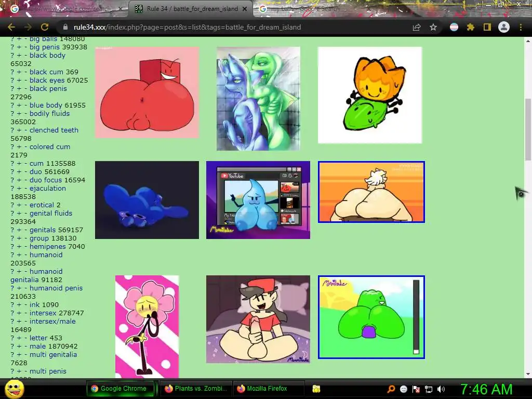
Task: Open the 'erotical' tag link
Action: pyautogui.click(x=42, y=205)
